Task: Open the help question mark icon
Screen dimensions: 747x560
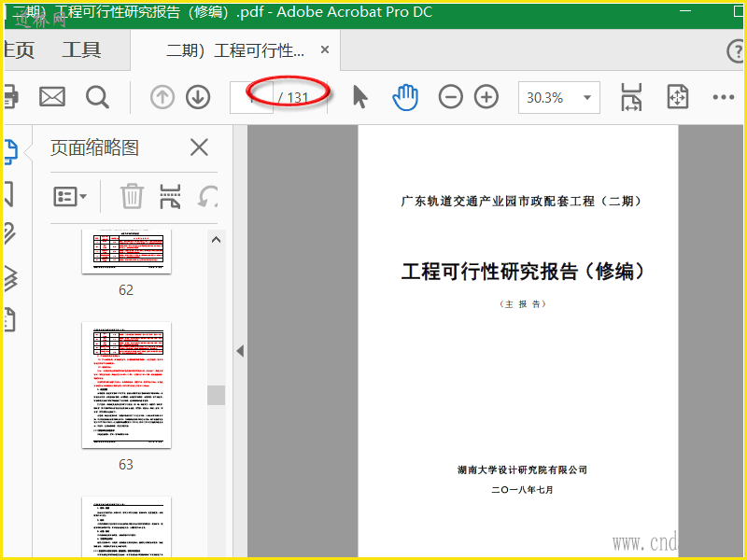Action: 736,50
